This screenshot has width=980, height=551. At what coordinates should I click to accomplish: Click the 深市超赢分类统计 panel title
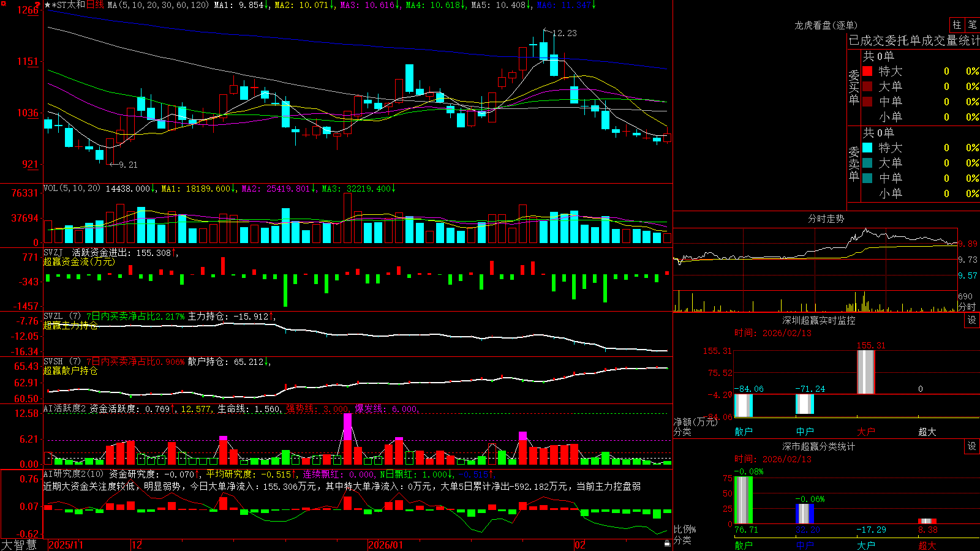(819, 446)
